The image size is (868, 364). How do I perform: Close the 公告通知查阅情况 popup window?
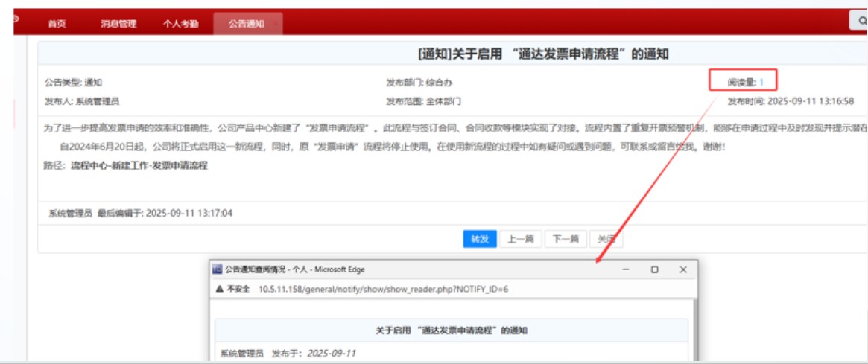682,269
